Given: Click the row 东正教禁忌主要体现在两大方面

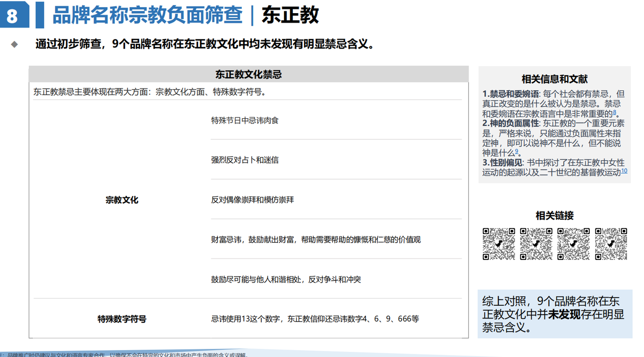Looking at the screenshot, I should 150,92.
